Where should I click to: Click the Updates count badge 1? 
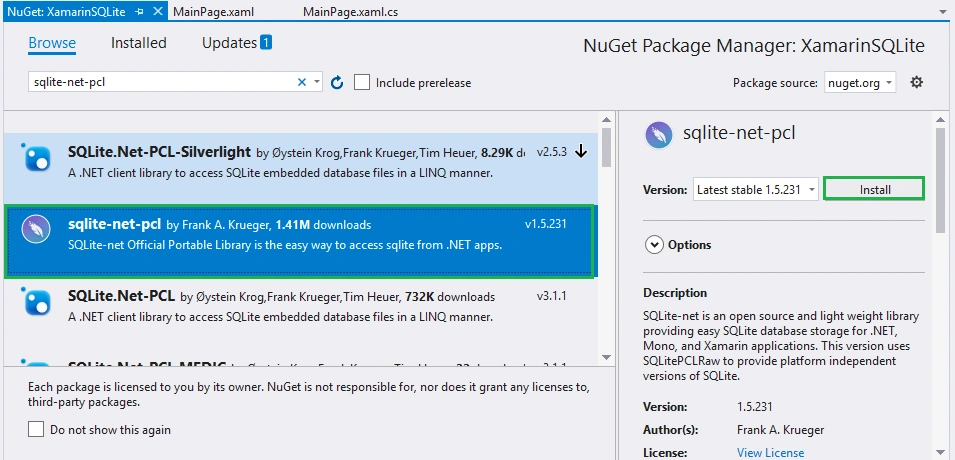click(266, 43)
